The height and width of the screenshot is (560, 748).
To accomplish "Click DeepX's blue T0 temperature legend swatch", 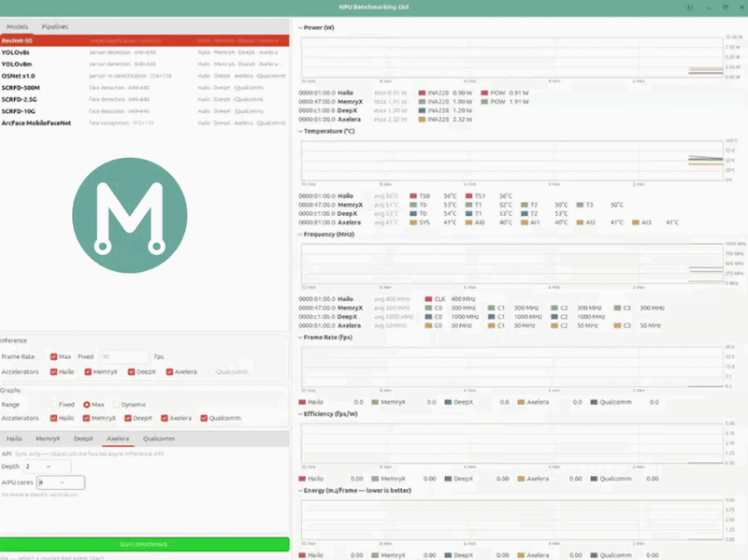I will (413, 214).
